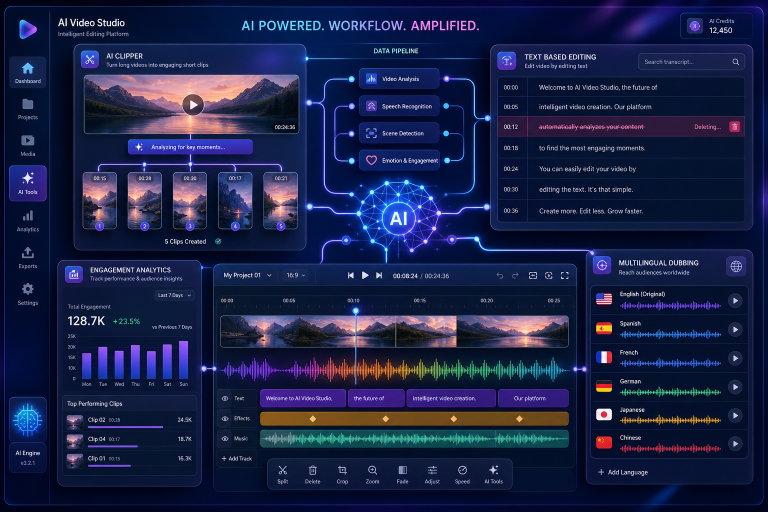
Task: Toggle visibility of the Effects track
Action: [225, 418]
